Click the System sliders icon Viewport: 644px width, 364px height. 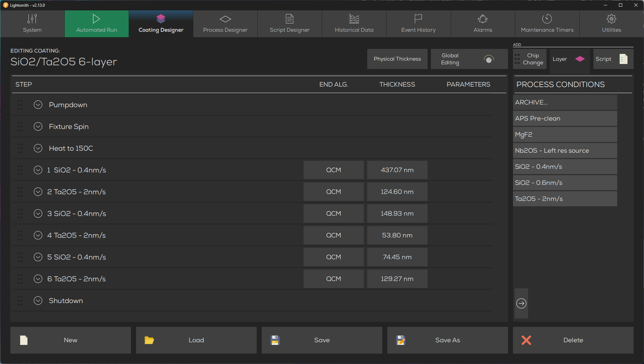32,19
